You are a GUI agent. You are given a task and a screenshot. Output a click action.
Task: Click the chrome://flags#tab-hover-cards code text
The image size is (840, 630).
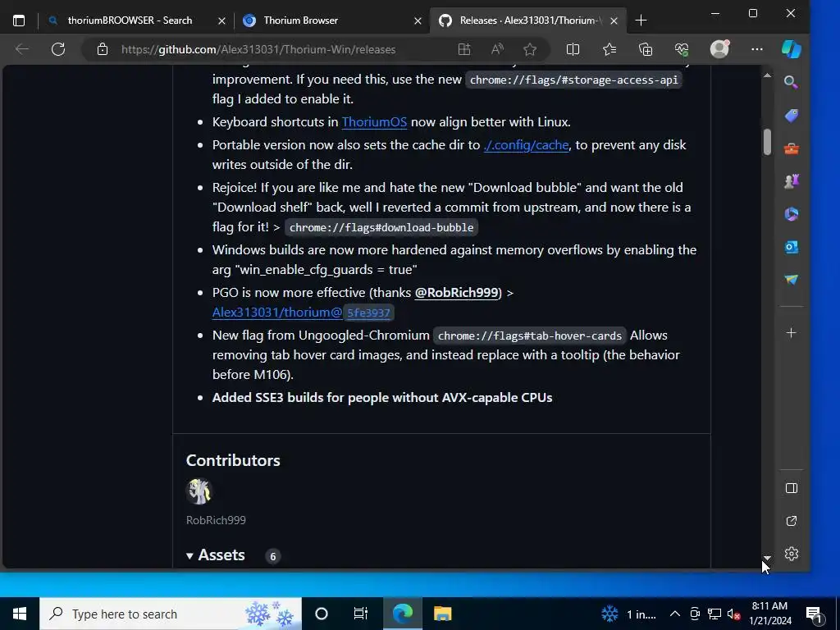click(530, 336)
